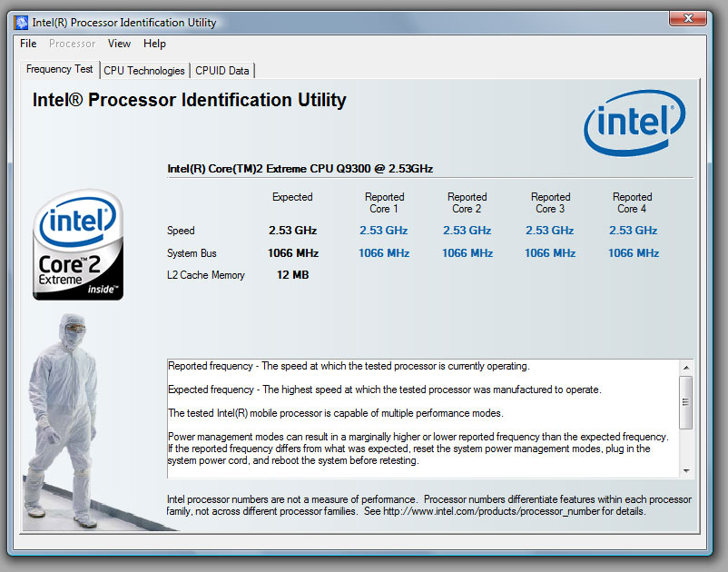Image resolution: width=728 pixels, height=572 pixels.
Task: Click Reported Core 4 system bus 1066 MHz
Action: pyautogui.click(x=634, y=253)
